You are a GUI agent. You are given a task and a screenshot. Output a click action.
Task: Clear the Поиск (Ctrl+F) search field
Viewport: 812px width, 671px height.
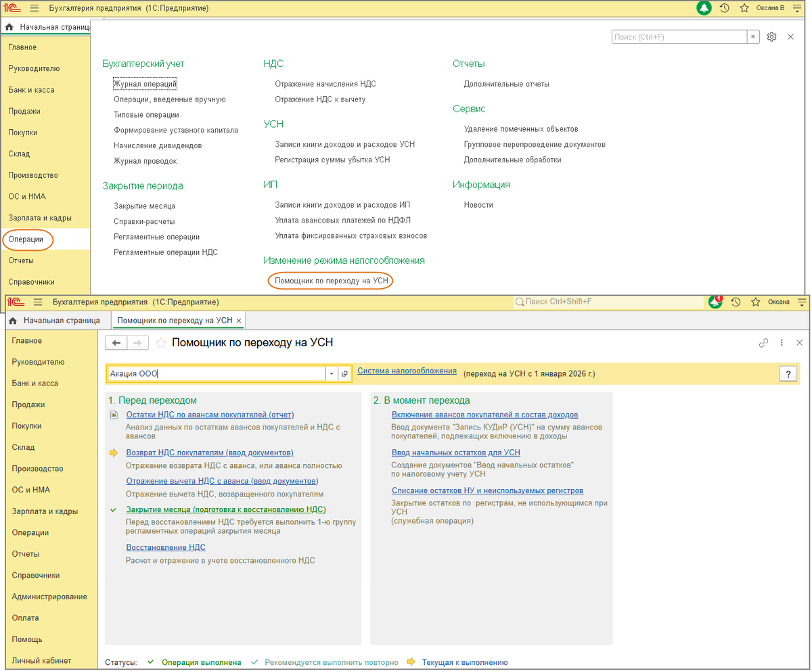[753, 37]
